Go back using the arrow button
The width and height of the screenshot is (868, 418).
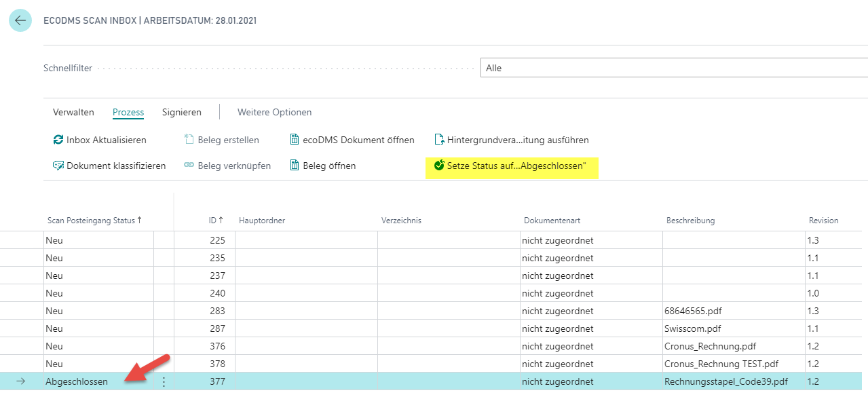[x=20, y=20]
